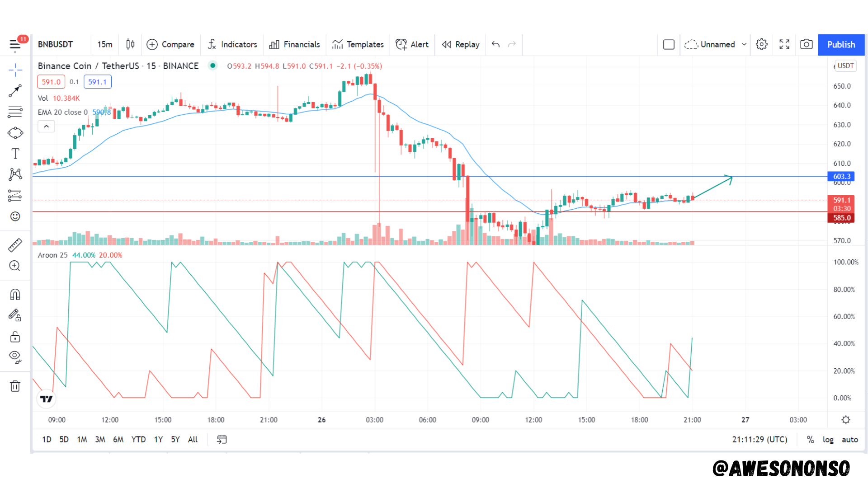Select the Text annotation tool
The width and height of the screenshot is (868, 488).
15,154
